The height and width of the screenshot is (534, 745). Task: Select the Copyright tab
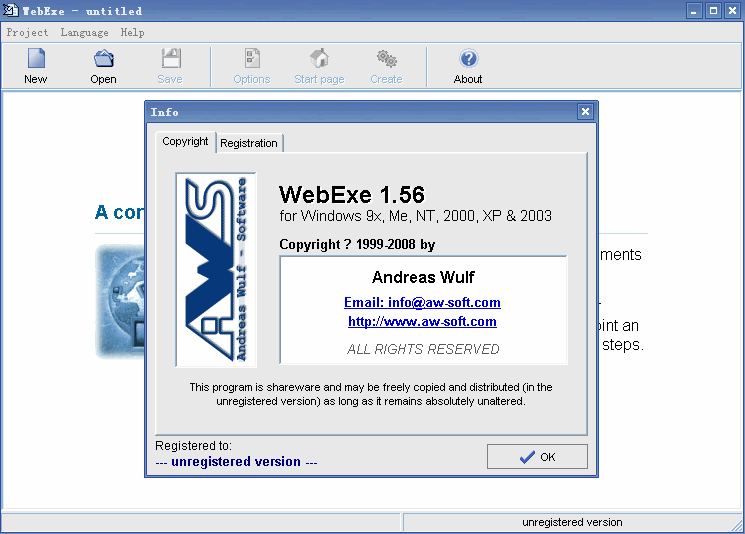(185, 142)
